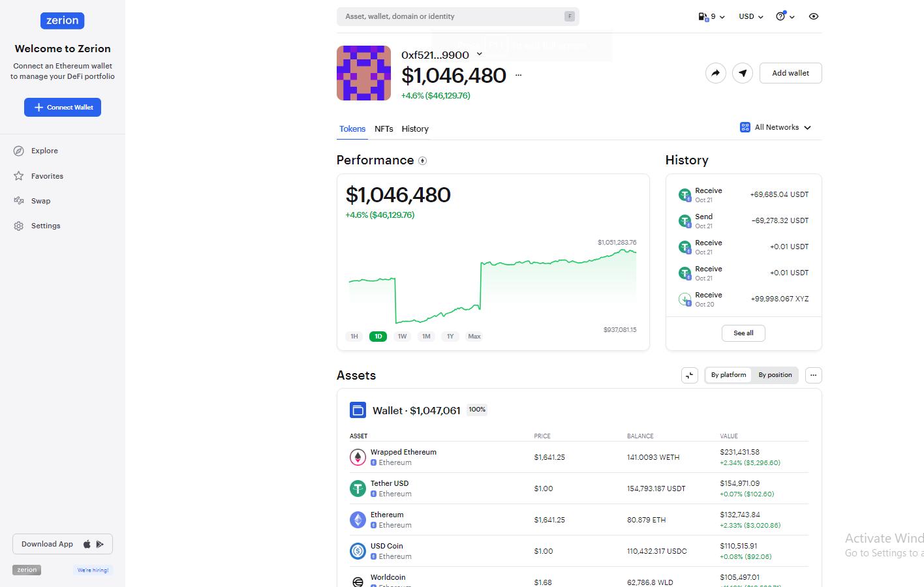Image resolution: width=924 pixels, height=587 pixels.
Task: Click the Swap arrows icon
Action: click(19, 201)
